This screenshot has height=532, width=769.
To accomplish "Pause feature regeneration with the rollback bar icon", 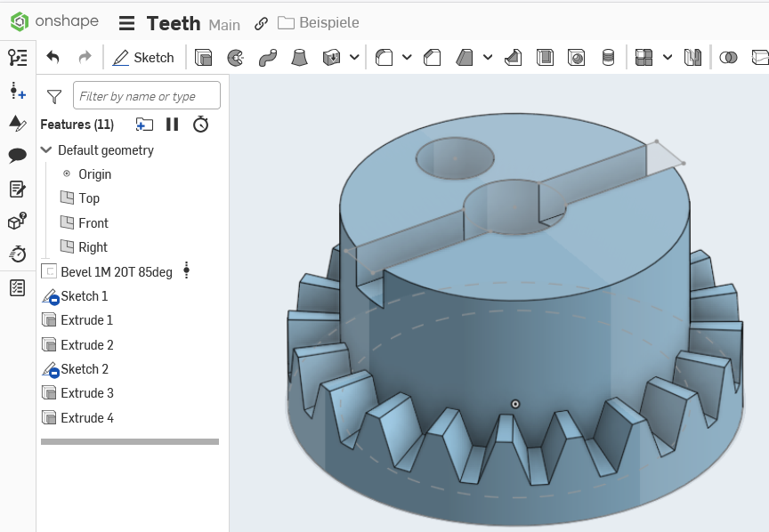I will 173,125.
